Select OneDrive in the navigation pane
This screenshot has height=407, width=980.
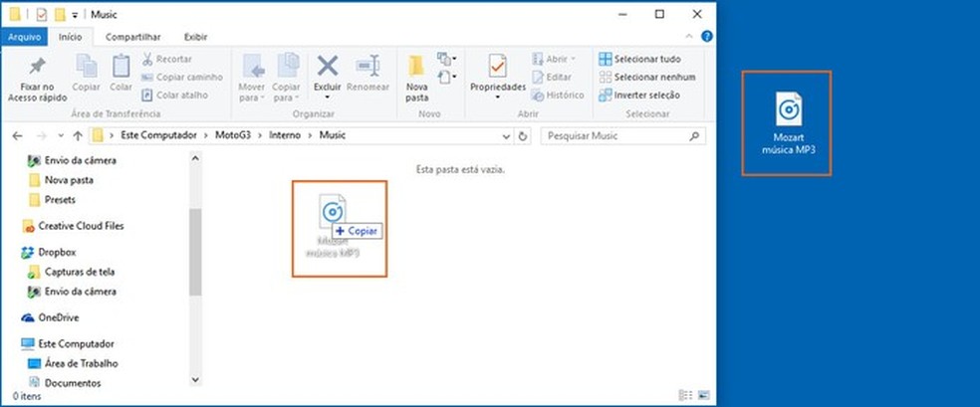(x=50, y=317)
